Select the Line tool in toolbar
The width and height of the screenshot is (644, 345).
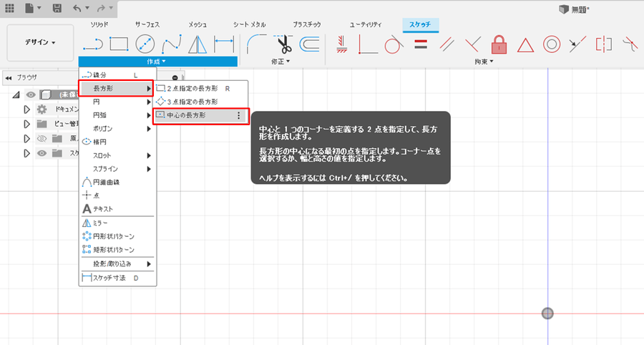[93, 44]
